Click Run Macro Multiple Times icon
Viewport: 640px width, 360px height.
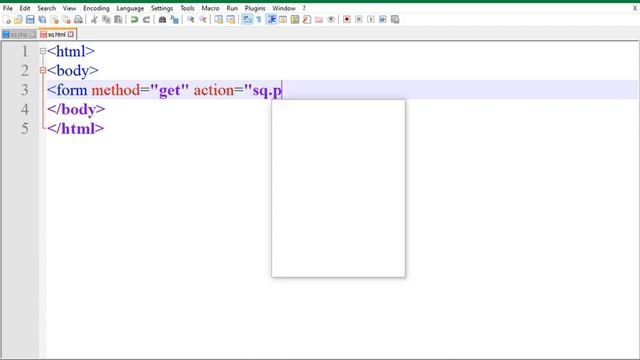coord(383,20)
